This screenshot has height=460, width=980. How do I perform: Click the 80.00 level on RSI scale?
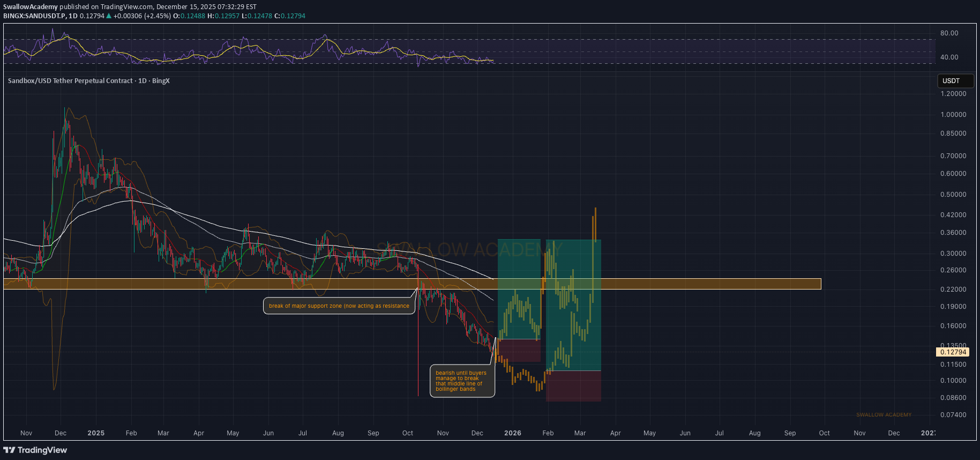(x=949, y=33)
